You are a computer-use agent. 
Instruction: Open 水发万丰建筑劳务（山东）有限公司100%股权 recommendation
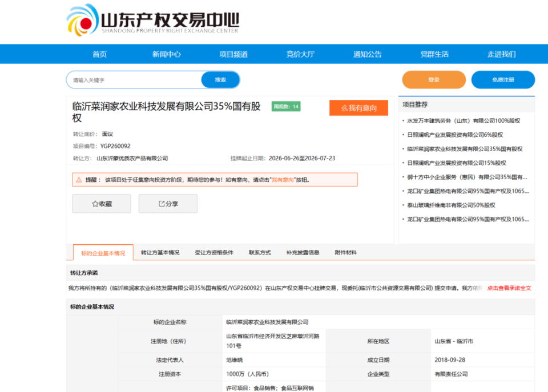point(464,121)
